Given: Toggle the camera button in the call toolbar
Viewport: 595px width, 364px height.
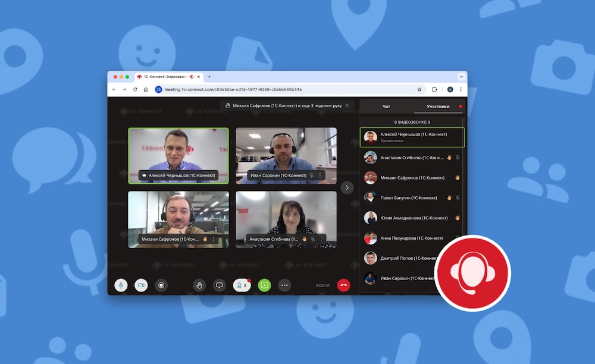Looking at the screenshot, I should [141, 285].
